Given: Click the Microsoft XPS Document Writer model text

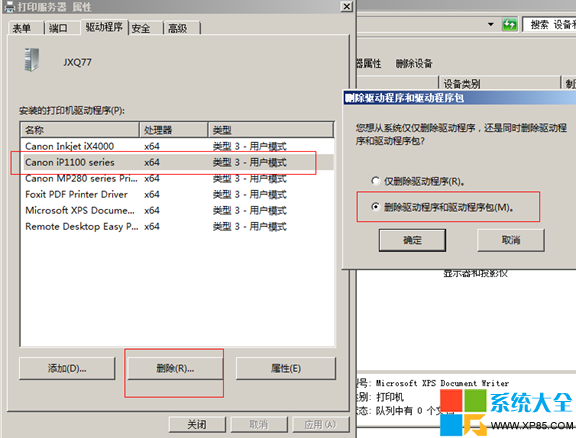Looking at the screenshot, I should click(x=442, y=383).
